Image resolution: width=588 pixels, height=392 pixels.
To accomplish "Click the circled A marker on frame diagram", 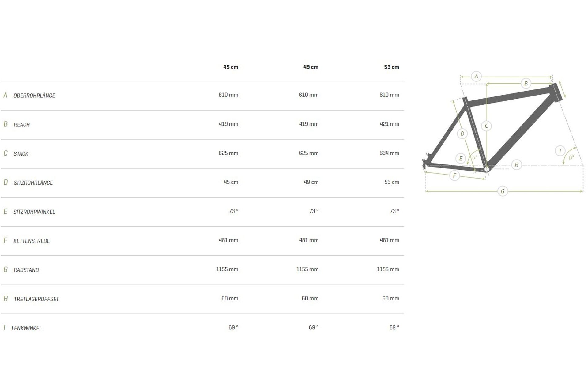I will tap(476, 76).
